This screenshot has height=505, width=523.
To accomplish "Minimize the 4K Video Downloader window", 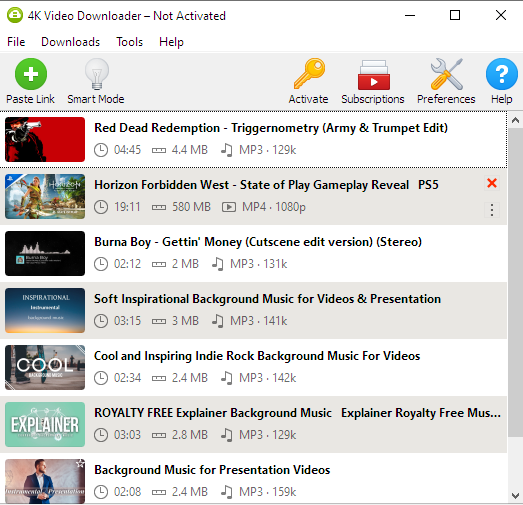I will coord(410,15).
